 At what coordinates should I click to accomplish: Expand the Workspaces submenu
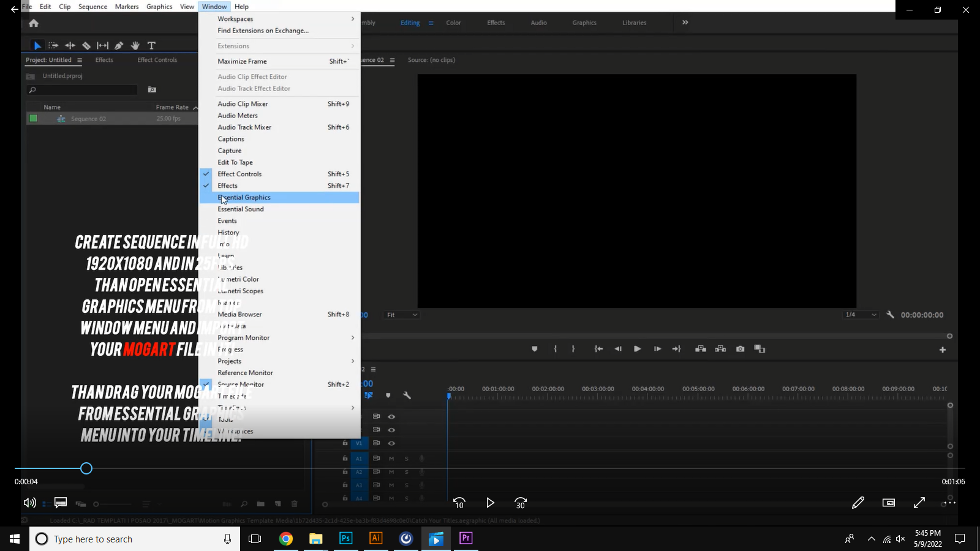point(279,19)
